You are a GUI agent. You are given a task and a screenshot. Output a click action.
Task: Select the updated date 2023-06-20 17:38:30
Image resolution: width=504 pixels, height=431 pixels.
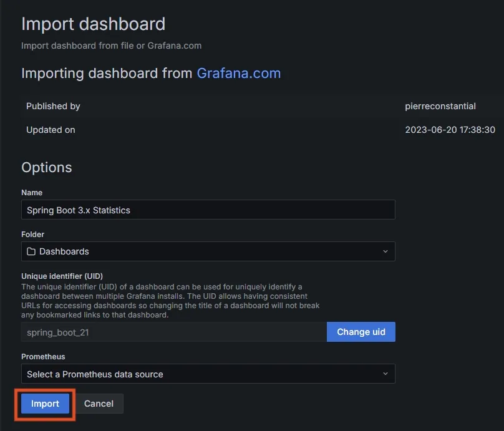450,130
